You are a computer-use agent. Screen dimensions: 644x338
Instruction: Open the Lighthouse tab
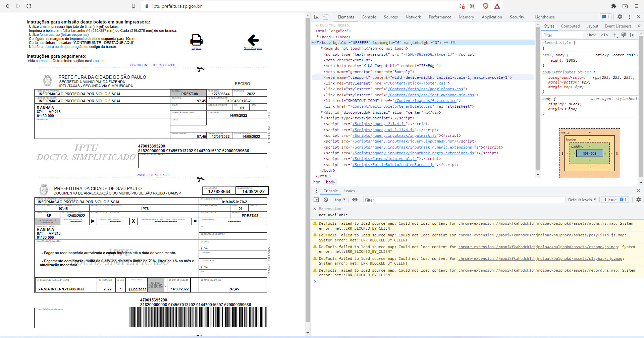tap(545, 17)
